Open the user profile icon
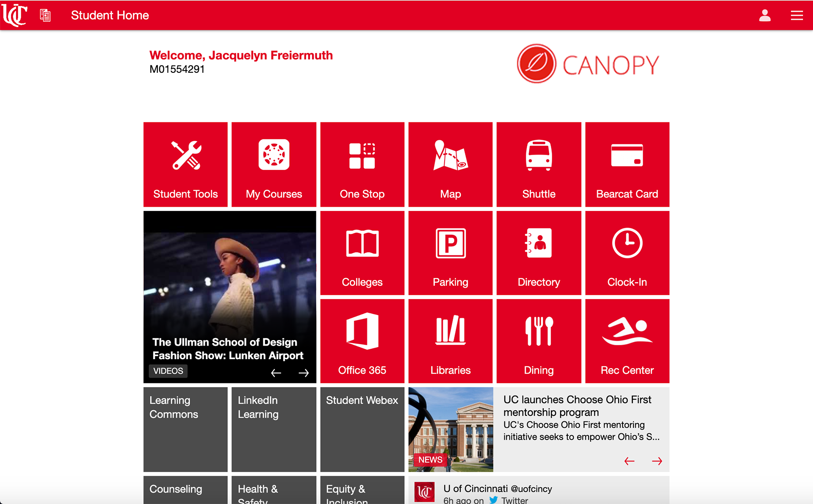The width and height of the screenshot is (813, 504). tap(765, 15)
